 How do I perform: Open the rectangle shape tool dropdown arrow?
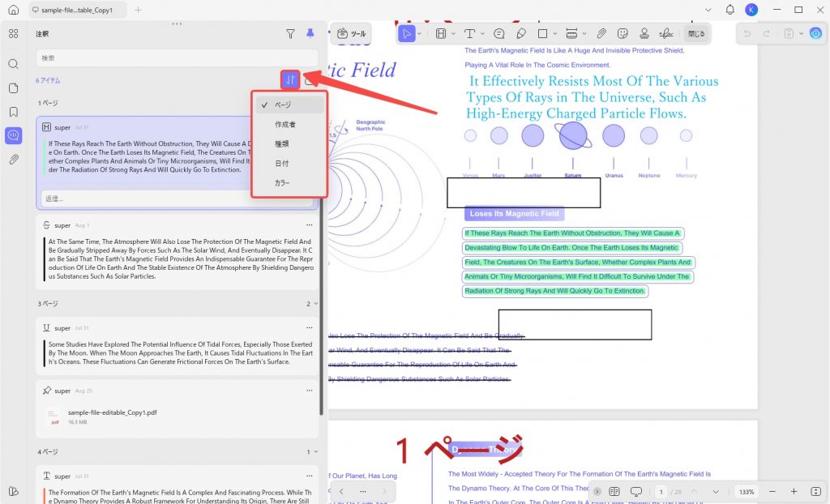[554, 34]
